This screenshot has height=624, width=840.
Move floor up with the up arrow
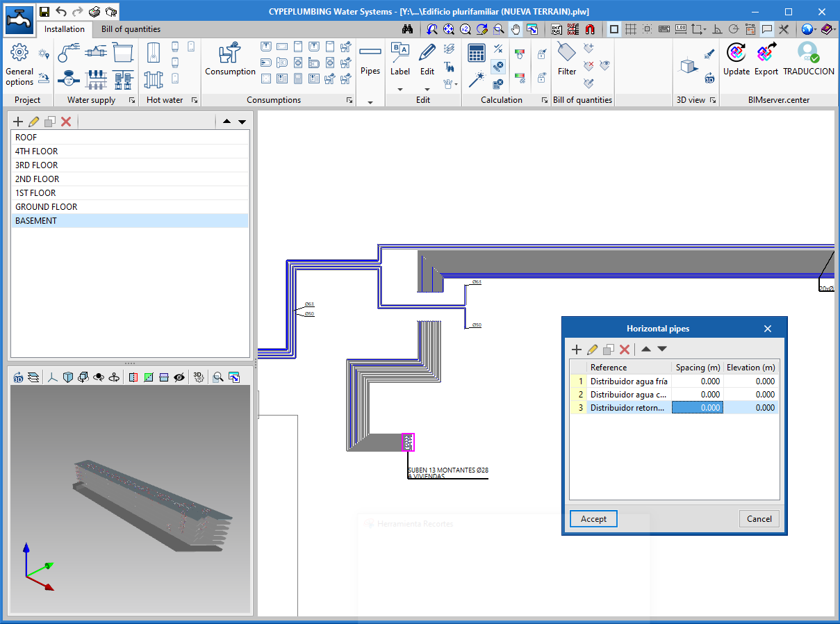pyautogui.click(x=226, y=122)
